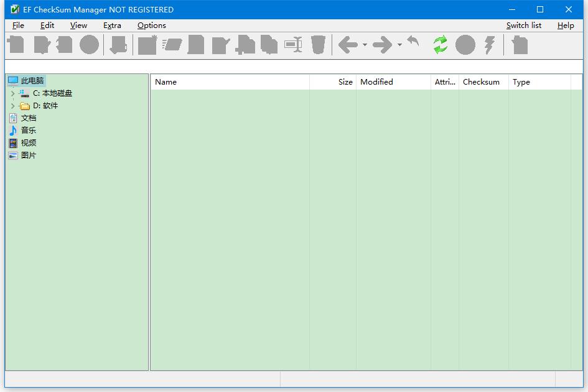Click the gray circle icon left of download arrow

(x=89, y=45)
